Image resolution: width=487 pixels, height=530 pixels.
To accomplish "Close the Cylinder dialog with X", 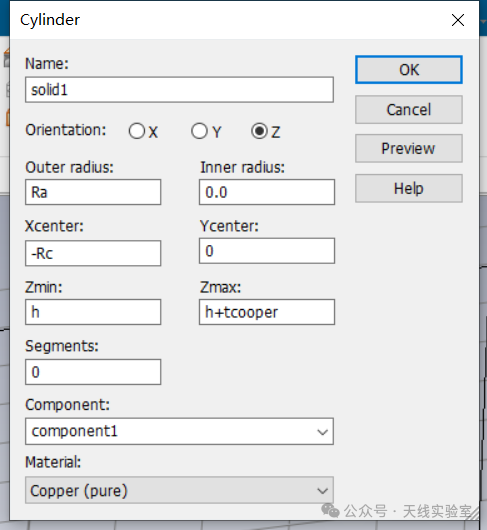I will pos(458,20).
